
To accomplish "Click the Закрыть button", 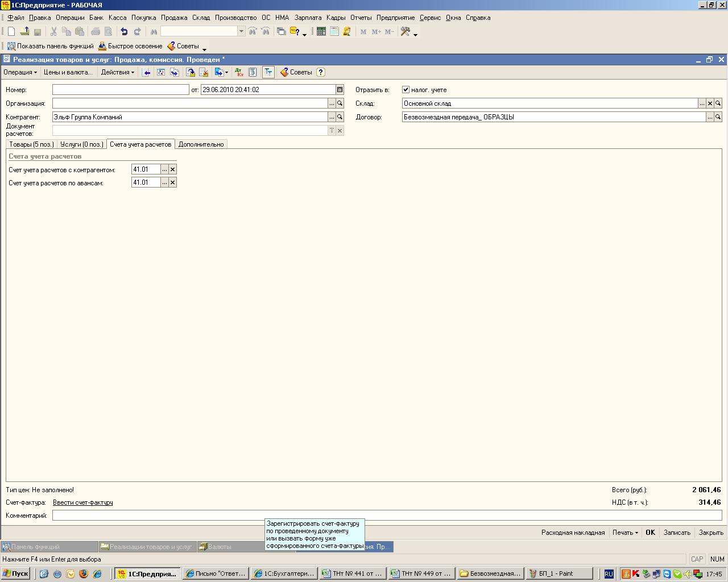I will [x=711, y=533].
